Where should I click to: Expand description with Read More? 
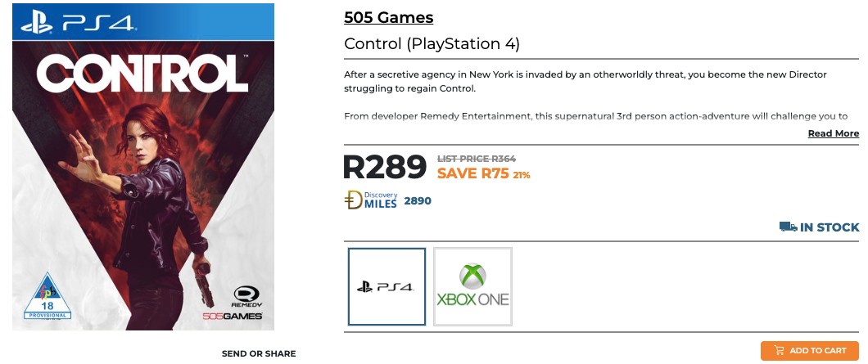tap(833, 133)
